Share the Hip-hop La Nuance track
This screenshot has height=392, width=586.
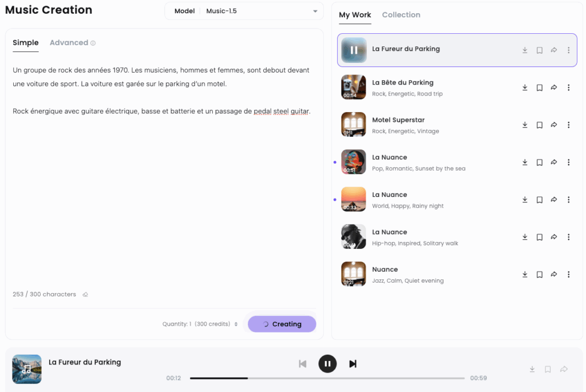coord(554,237)
